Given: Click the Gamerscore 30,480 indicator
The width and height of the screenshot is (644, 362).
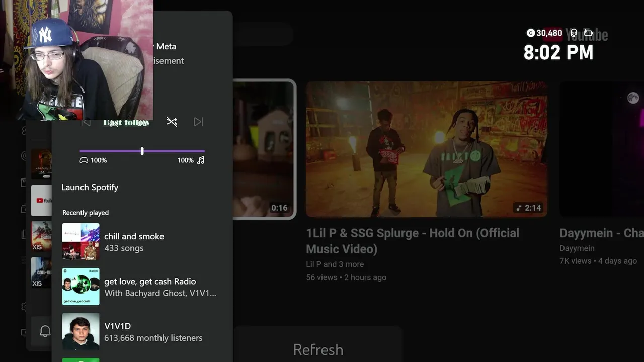Looking at the screenshot, I should (544, 33).
